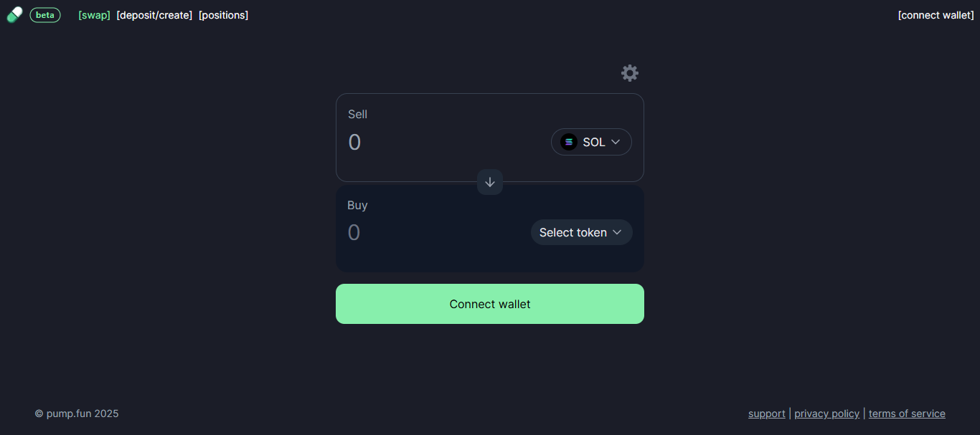Click the downward swap direction arrow

(490, 182)
